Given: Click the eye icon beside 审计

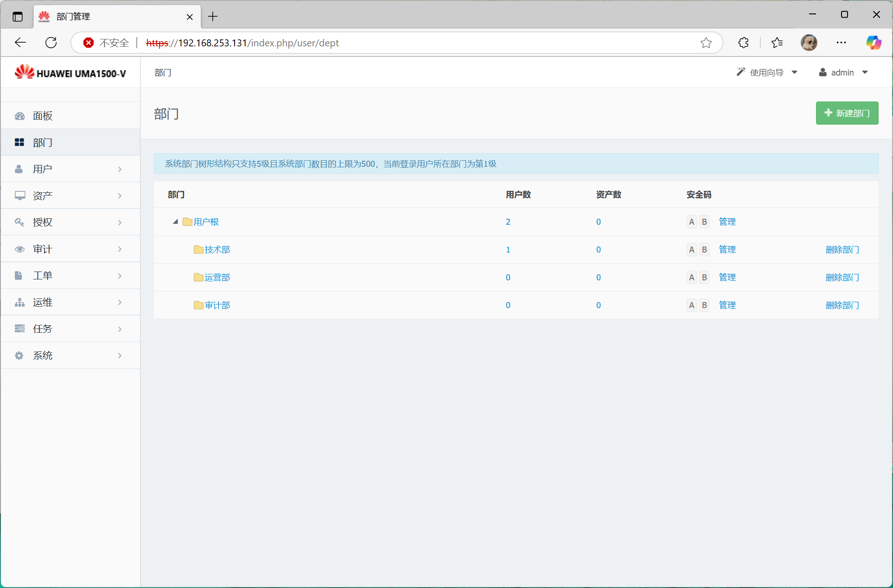Looking at the screenshot, I should (x=19, y=249).
